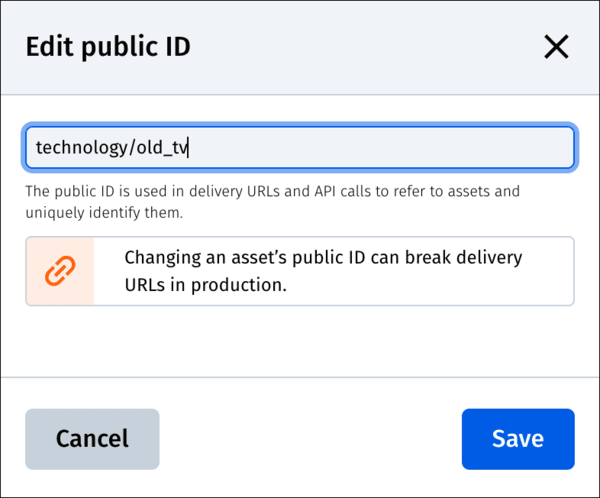Click the public ID text field
600x498 pixels.
pos(300,147)
